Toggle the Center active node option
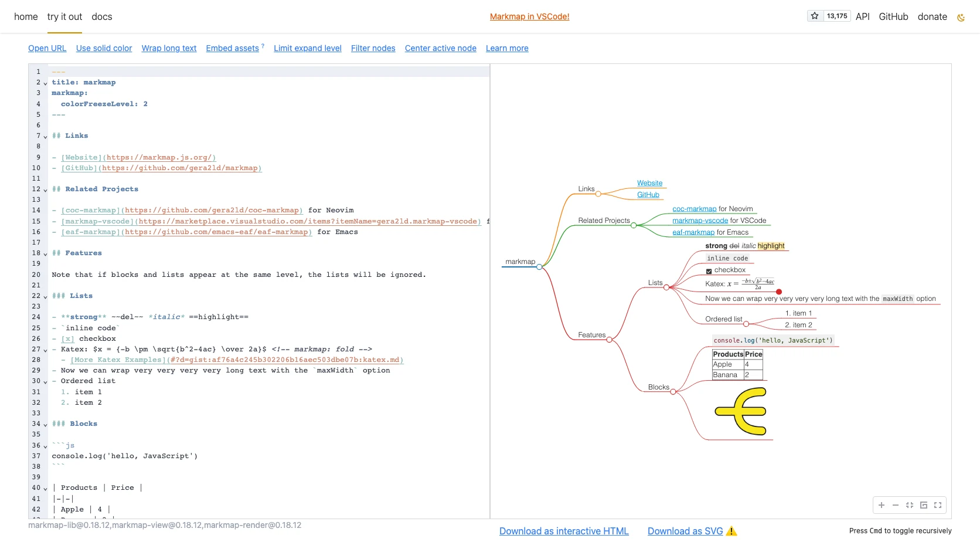 pyautogui.click(x=441, y=48)
